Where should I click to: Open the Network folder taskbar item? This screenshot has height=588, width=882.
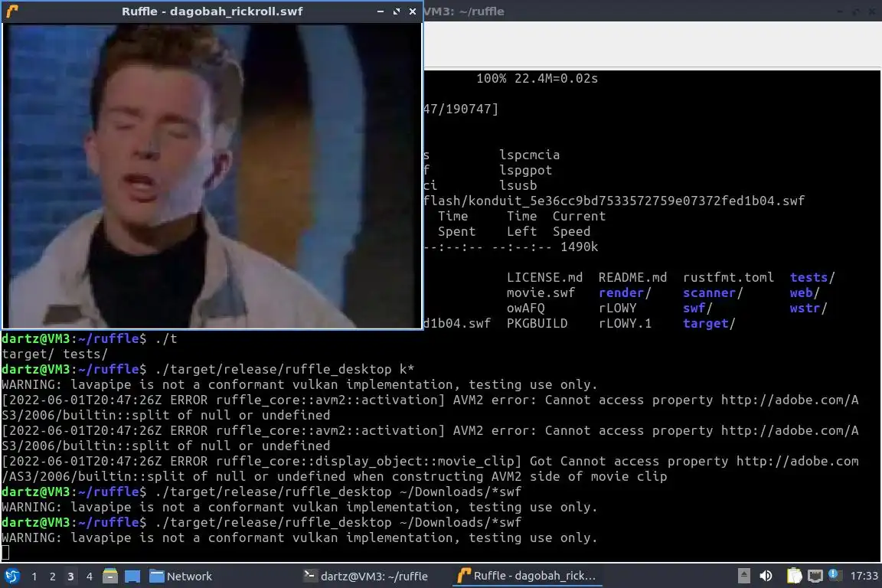point(181,577)
